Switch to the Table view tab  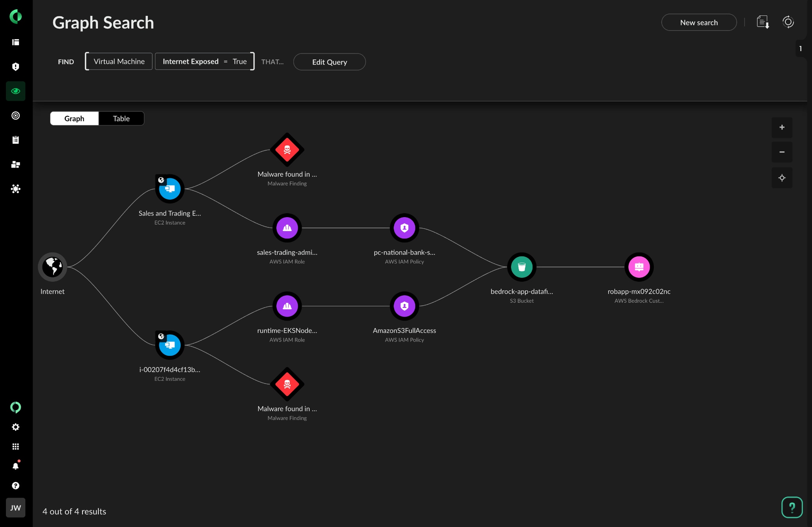121,118
